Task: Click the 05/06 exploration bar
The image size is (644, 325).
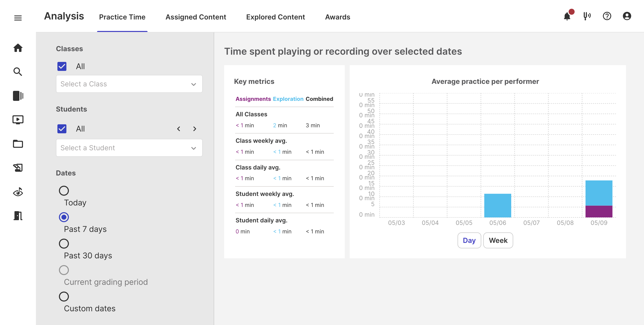Action: (x=497, y=205)
